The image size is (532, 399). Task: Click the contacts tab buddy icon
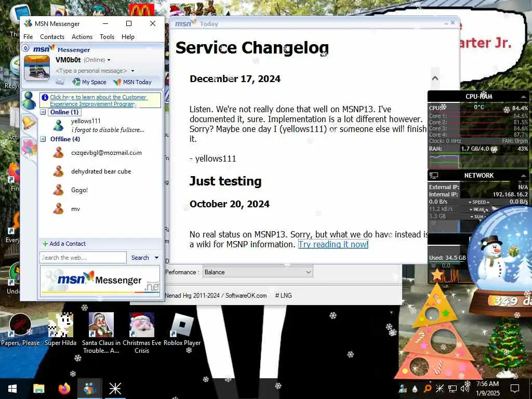[x=29, y=100]
